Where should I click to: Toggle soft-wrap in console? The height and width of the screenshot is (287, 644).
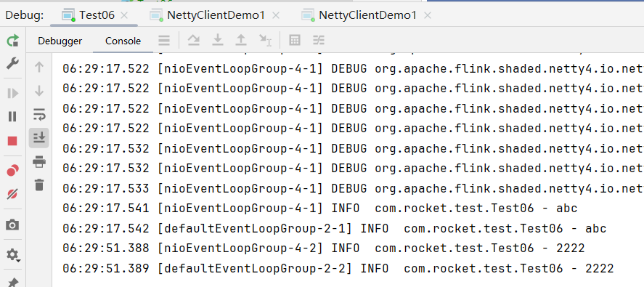click(x=39, y=115)
